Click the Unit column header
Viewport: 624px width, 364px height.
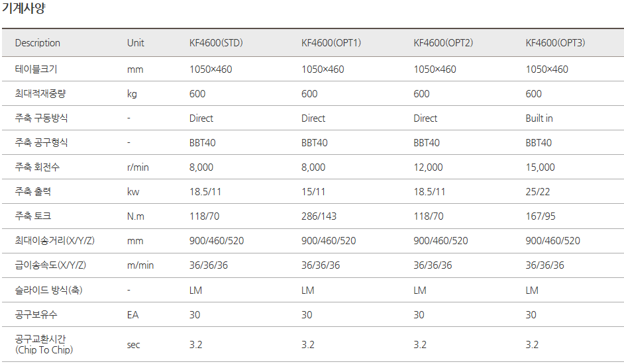[136, 43]
